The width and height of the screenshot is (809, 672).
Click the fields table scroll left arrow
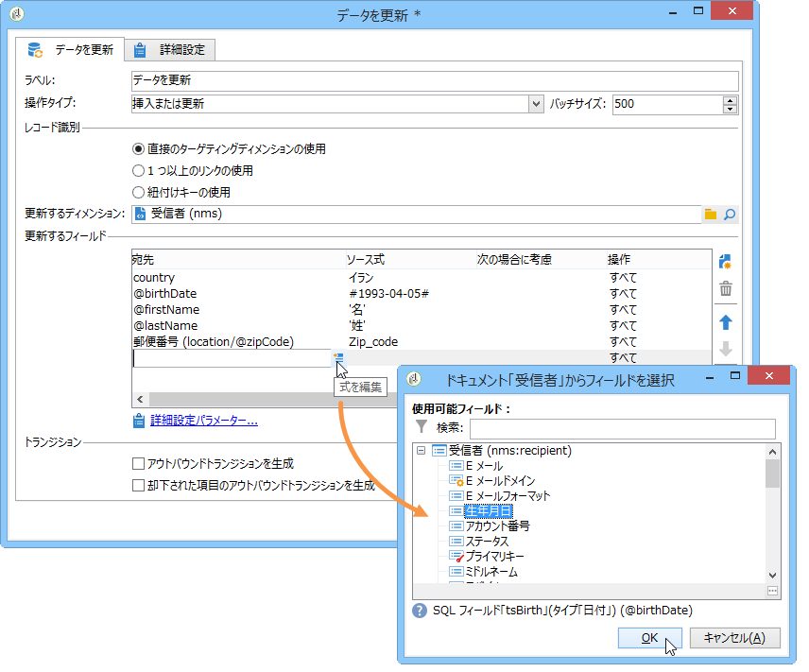[140, 399]
